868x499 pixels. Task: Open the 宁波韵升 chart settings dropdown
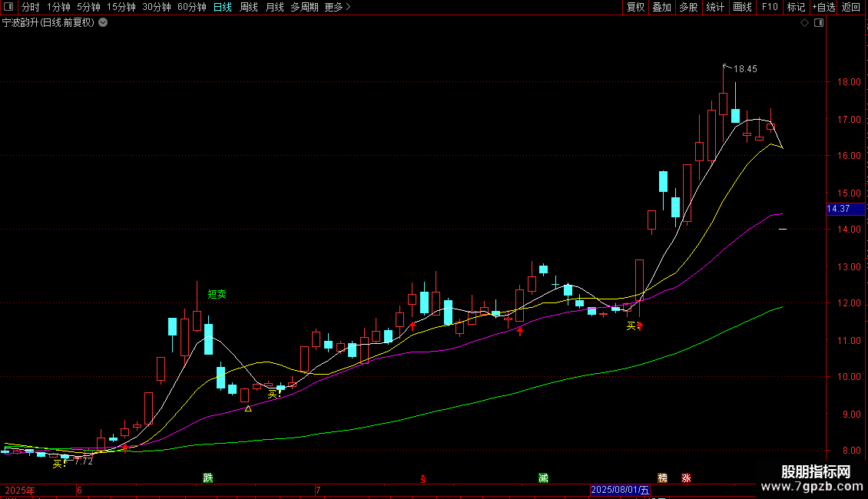click(x=103, y=23)
